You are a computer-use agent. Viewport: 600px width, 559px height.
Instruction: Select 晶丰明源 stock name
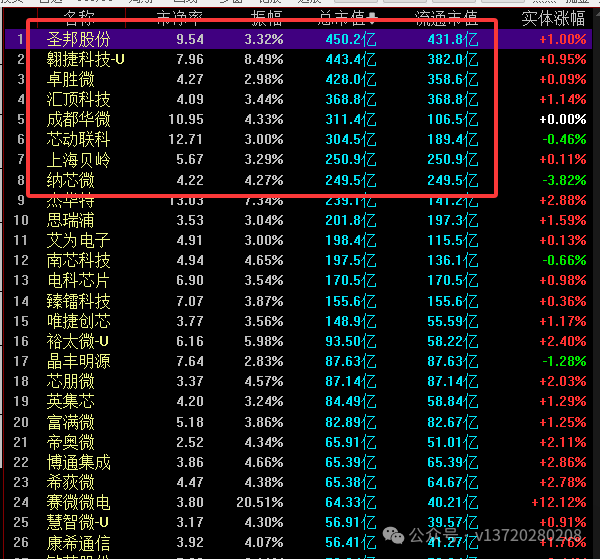pyautogui.click(x=78, y=361)
